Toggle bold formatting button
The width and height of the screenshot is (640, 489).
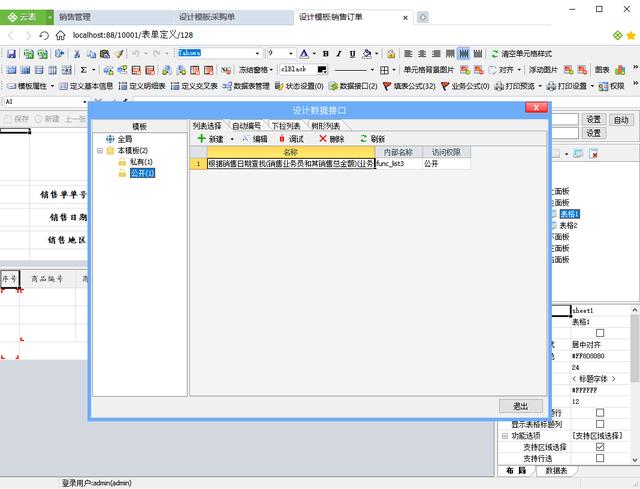[x=326, y=53]
